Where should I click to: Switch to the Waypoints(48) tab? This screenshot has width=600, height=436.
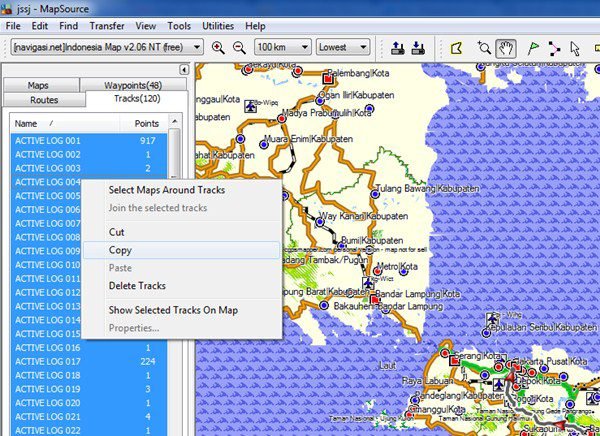[133, 86]
